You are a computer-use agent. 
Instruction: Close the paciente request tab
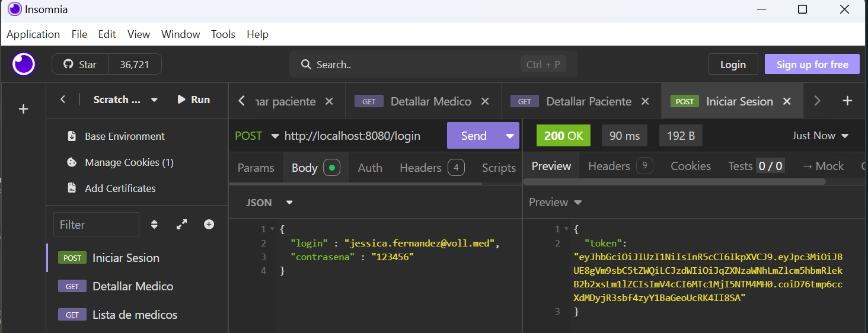[329, 101]
